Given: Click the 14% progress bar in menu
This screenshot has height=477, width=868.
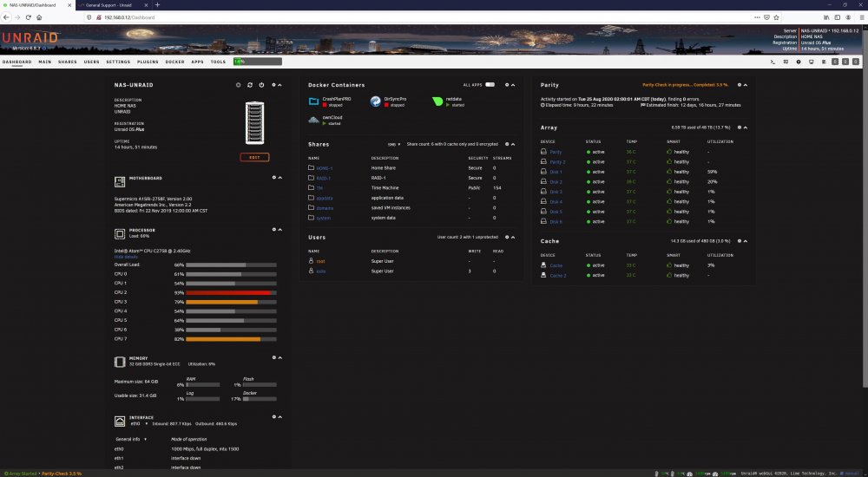Looking at the screenshot, I should [x=258, y=62].
